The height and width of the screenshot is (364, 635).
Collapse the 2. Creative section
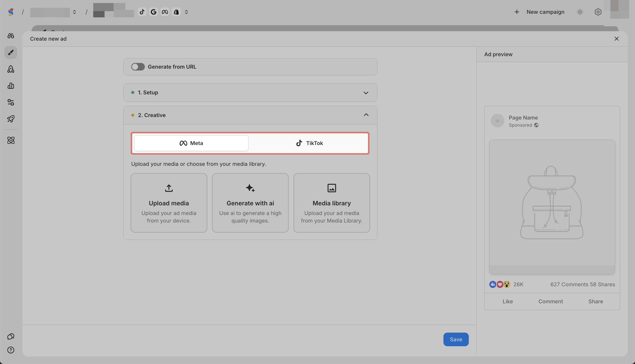366,115
